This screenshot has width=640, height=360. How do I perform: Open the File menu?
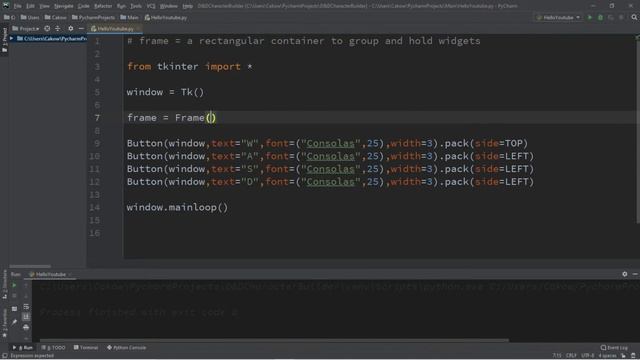pos(18,6)
